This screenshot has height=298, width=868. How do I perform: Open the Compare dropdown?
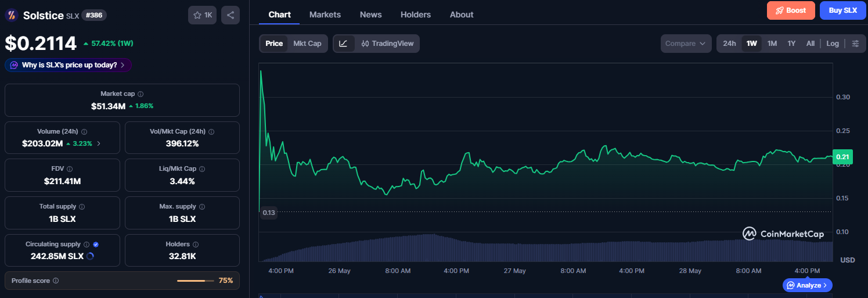686,44
